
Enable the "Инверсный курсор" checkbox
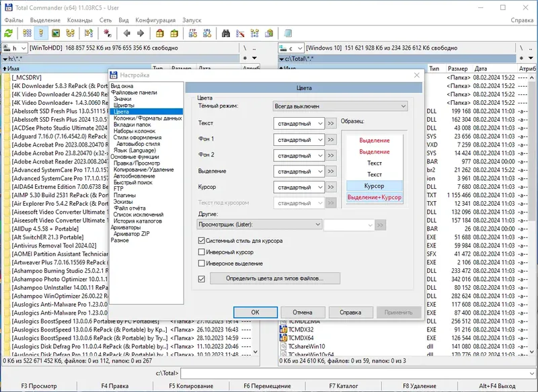tap(202, 252)
